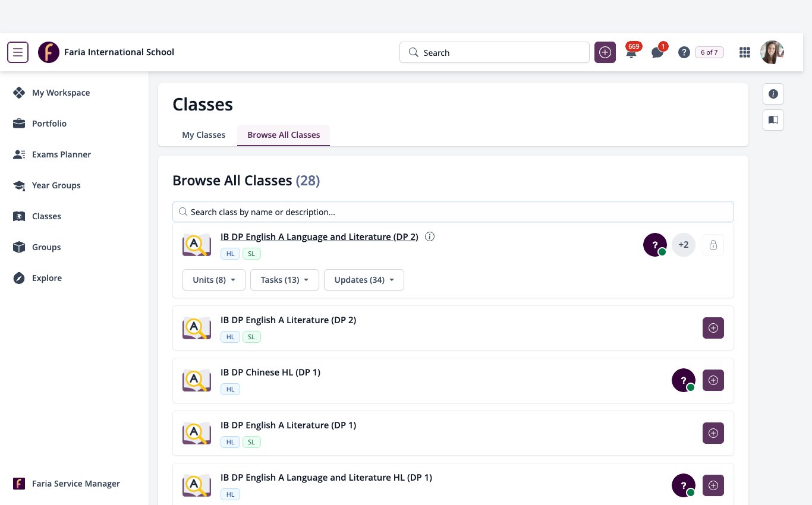Open the apps grid launcher icon
Image resolution: width=812 pixels, height=505 pixels.
click(745, 52)
